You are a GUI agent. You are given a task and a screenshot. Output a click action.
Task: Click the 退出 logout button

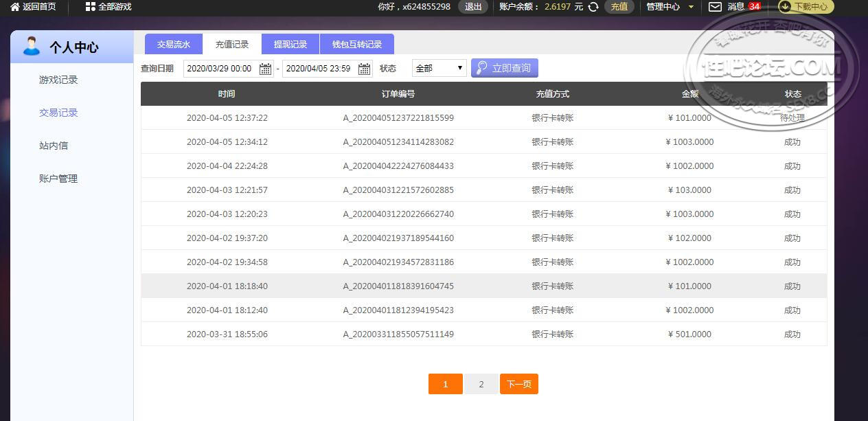pos(473,7)
